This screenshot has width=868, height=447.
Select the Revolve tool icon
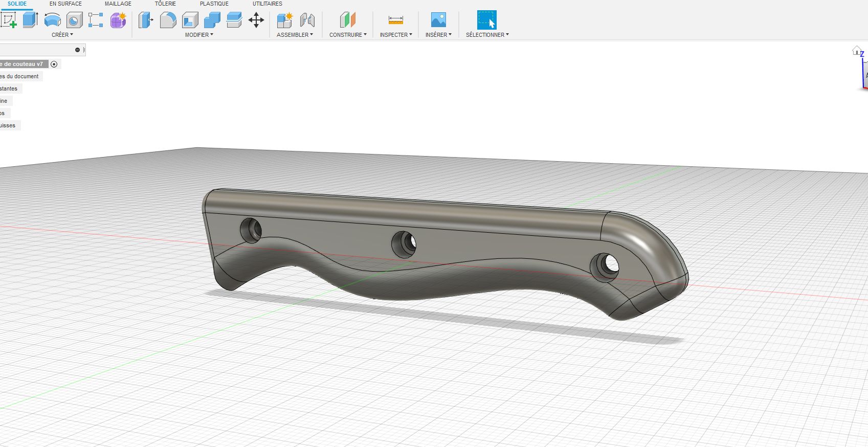click(x=53, y=20)
